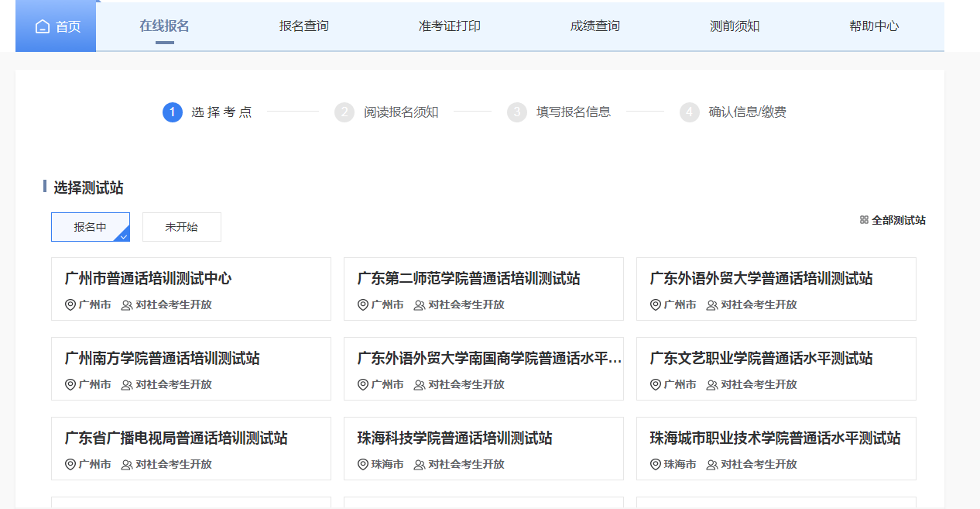Open 珠海城市职业技术学院普通话水平测试站 card title

(776, 438)
